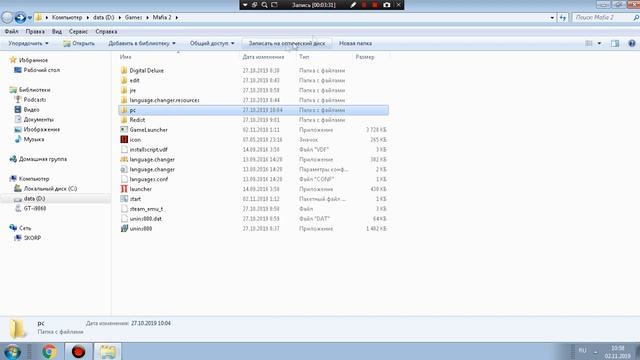Select the icon file with red image
The width and height of the screenshot is (640, 360).
(135, 140)
